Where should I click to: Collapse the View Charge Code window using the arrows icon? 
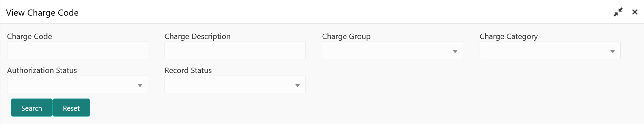point(618,12)
